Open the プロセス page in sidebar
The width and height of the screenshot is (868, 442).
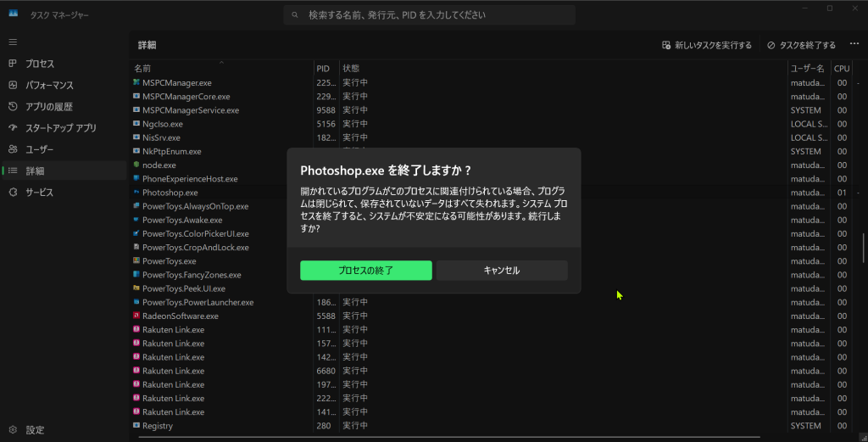click(x=39, y=64)
